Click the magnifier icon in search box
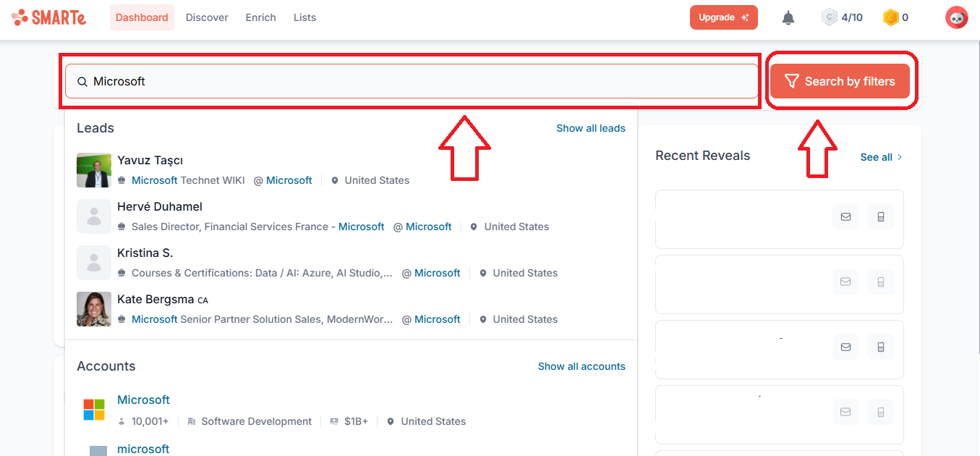980x456 pixels. (x=82, y=82)
